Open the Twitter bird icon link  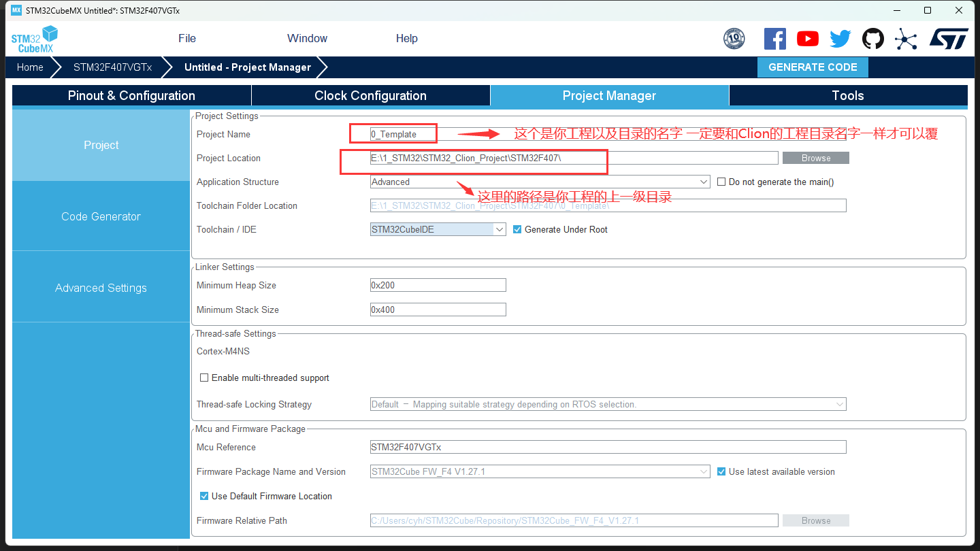pos(840,39)
